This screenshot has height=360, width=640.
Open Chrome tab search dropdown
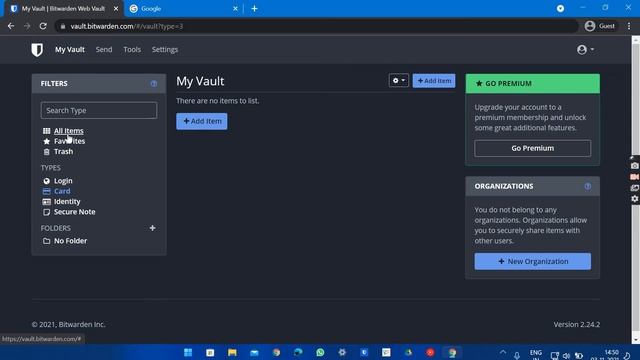click(x=560, y=9)
